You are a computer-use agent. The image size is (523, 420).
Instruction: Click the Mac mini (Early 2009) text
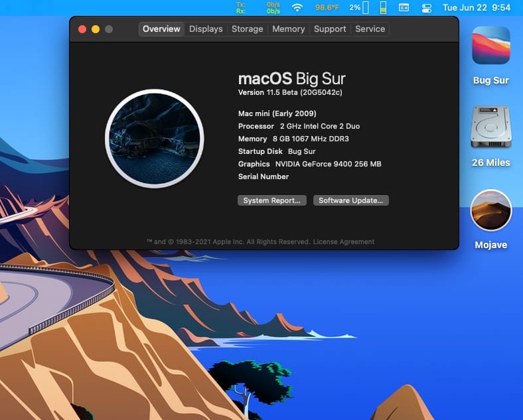(x=277, y=113)
